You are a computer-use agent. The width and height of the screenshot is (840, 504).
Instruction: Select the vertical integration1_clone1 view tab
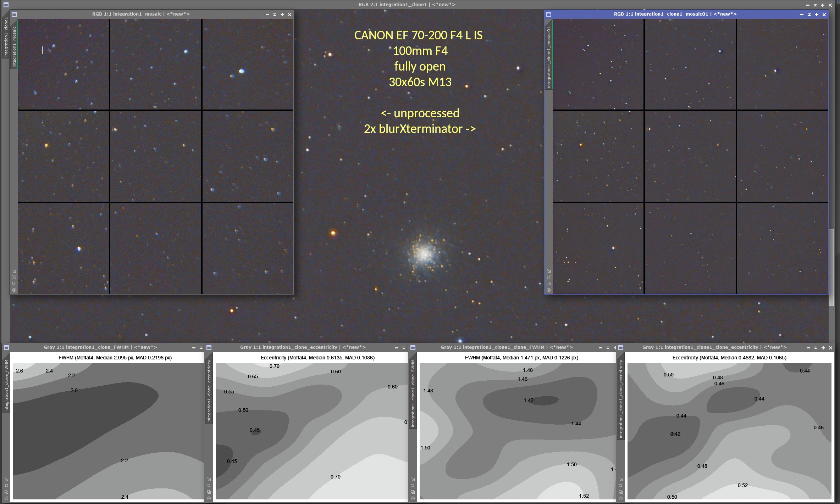coord(6,37)
